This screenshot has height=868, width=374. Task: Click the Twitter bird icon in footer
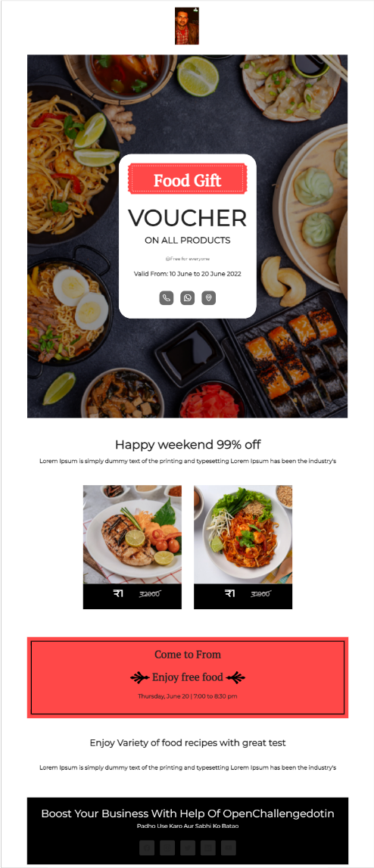188,848
